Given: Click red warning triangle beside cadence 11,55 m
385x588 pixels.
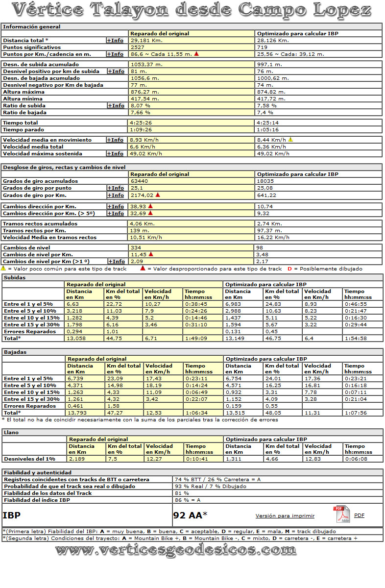Looking at the screenshot, I should click(x=196, y=54).
